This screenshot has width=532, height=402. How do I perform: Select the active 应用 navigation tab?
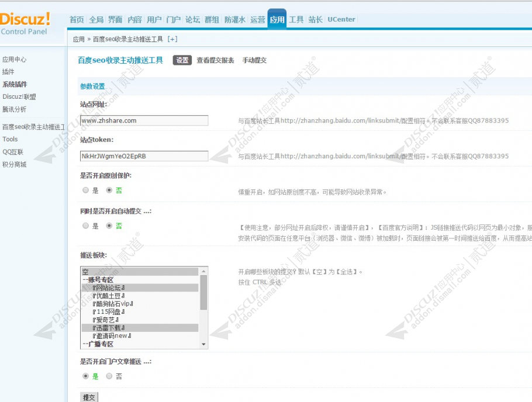click(277, 19)
